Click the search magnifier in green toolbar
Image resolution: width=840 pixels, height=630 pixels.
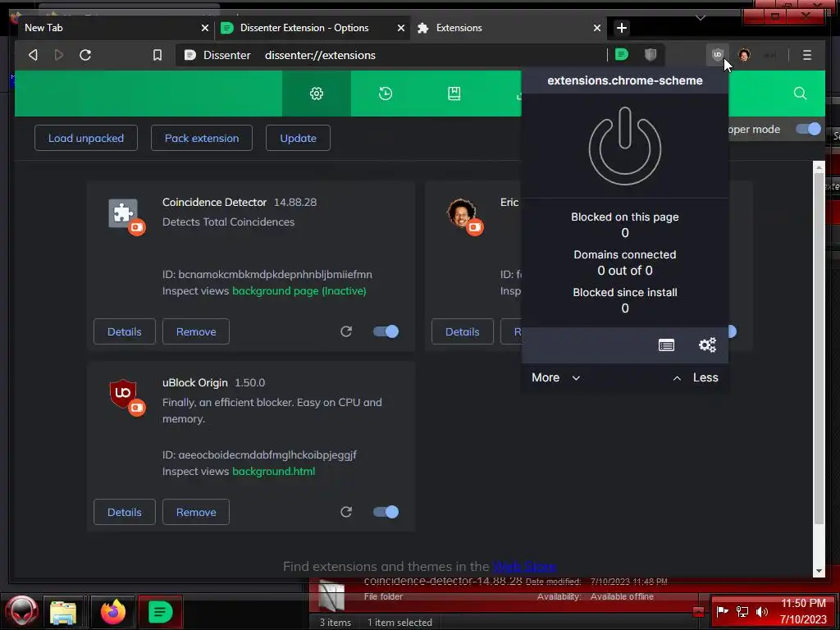[800, 94]
